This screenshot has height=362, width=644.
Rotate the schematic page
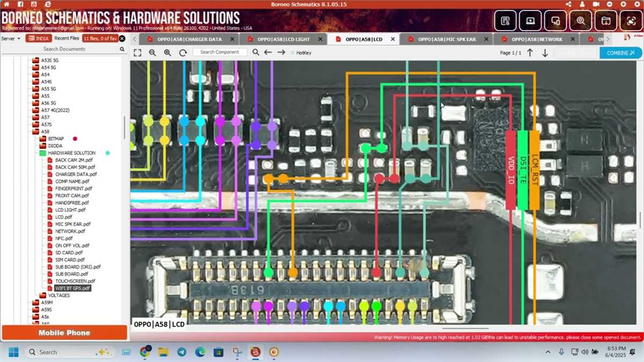(x=183, y=53)
